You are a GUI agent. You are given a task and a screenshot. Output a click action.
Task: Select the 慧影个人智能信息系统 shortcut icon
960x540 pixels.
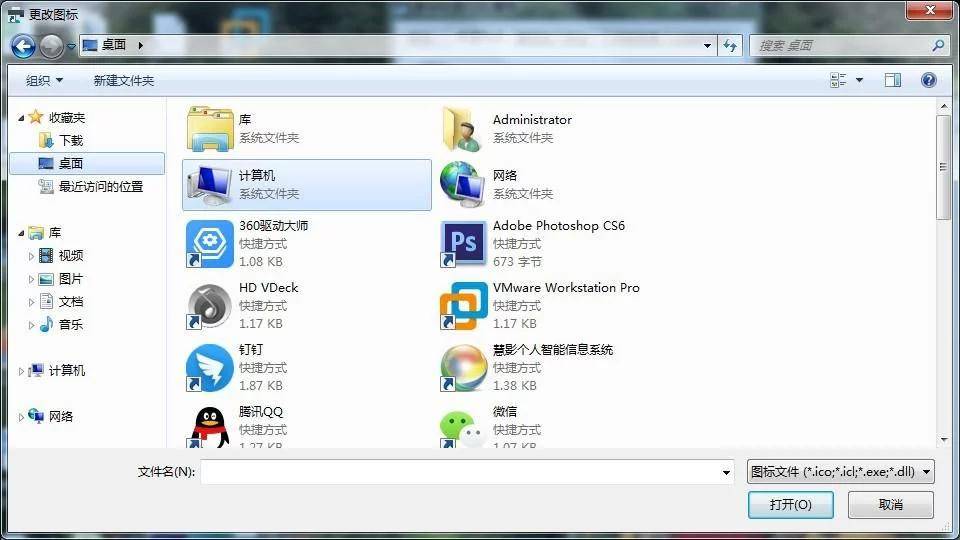tap(463, 368)
